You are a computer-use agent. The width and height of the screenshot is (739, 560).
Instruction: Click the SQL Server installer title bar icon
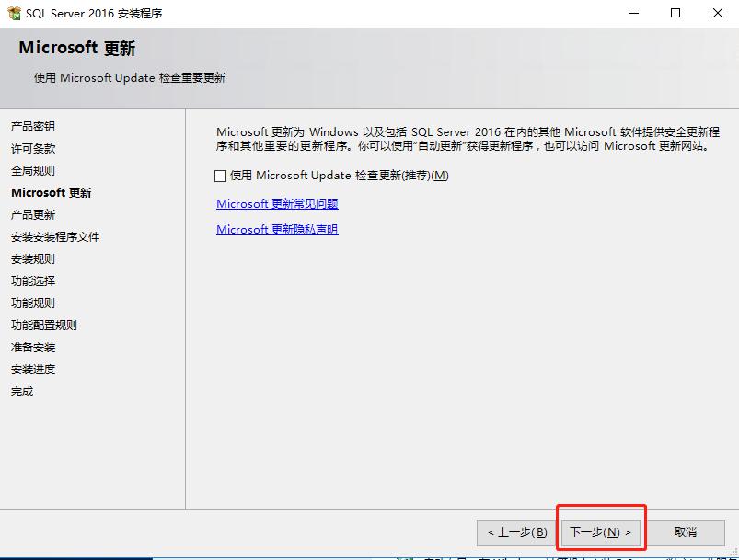14,13
